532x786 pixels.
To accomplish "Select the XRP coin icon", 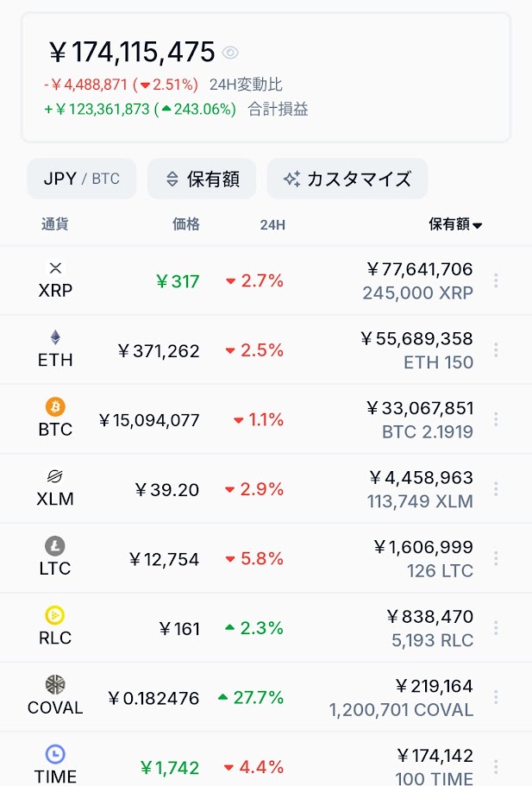I will [55, 267].
